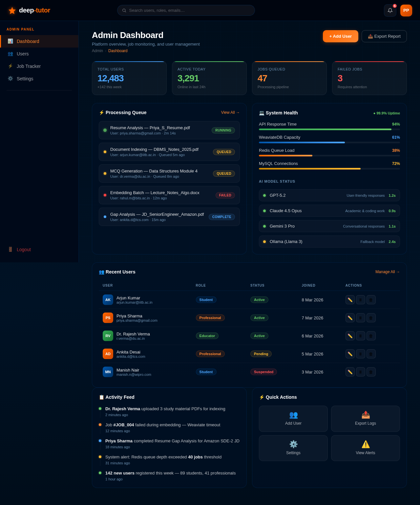Image resolution: width=420 pixels, height=505 pixels.
Task: Delete Manish Nair using the trash icon
Action: [x=371, y=372]
